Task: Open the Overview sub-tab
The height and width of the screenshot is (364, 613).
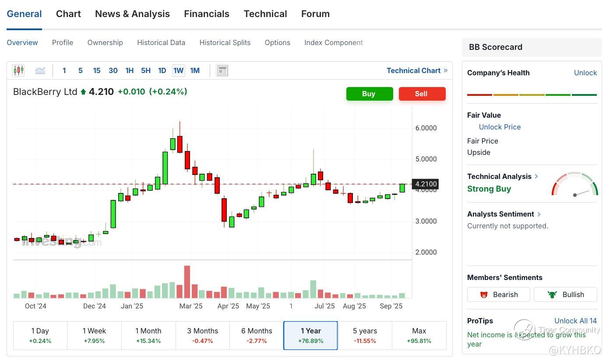Action: coord(22,42)
